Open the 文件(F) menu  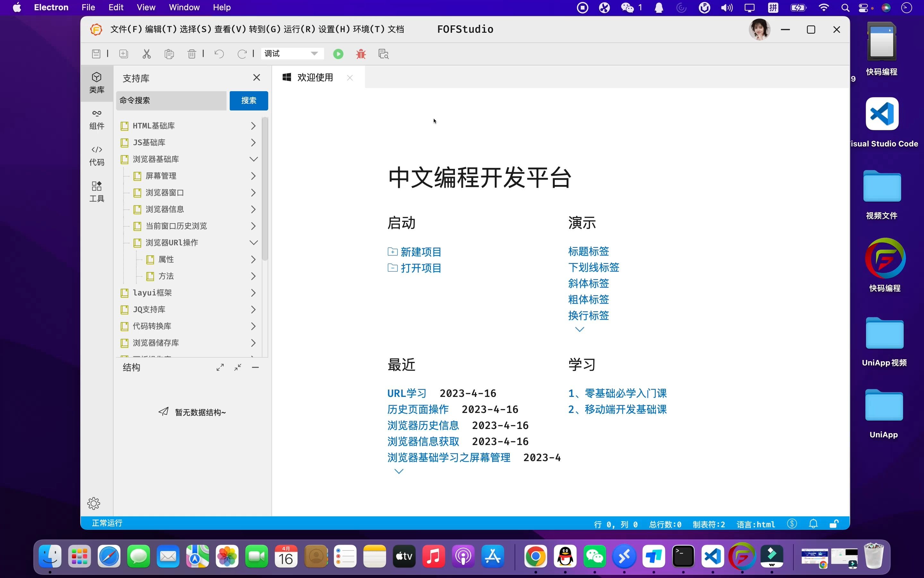pyautogui.click(x=126, y=30)
